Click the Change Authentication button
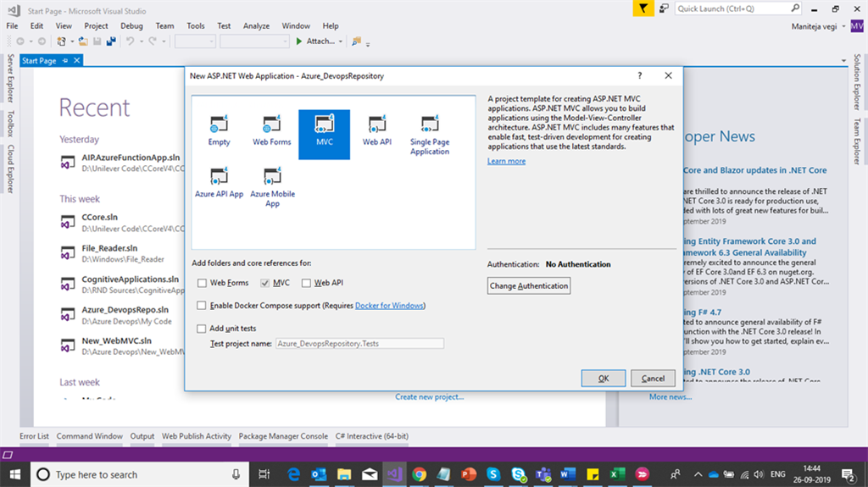Image resolution: width=868 pixels, height=487 pixels. coord(529,285)
